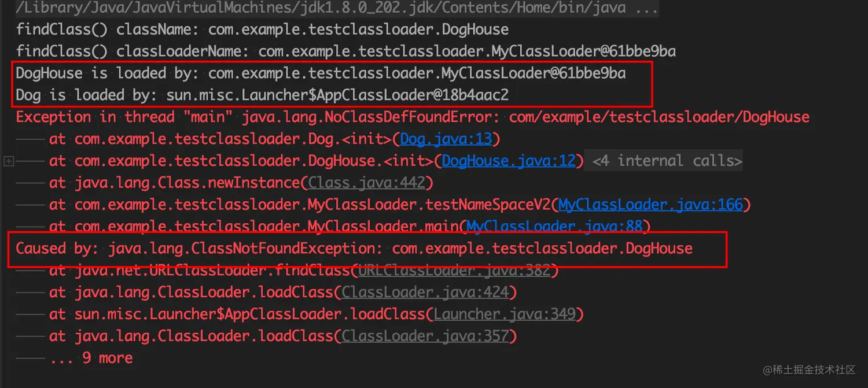The image size is (868, 388).
Task: Click the plus fold icon beside DogHouse.<init>
Action: pyautogui.click(x=9, y=161)
